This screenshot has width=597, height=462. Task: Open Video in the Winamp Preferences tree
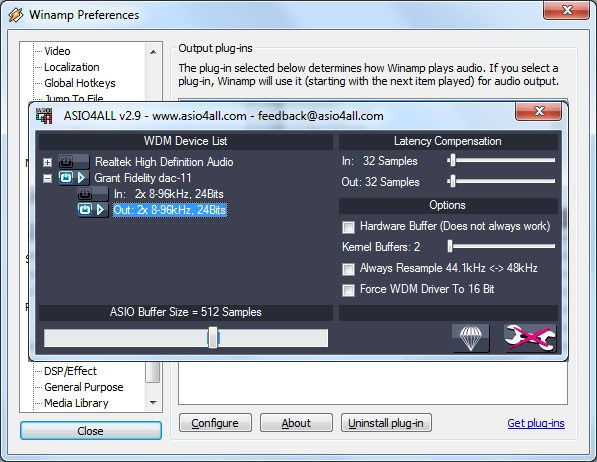click(57, 51)
